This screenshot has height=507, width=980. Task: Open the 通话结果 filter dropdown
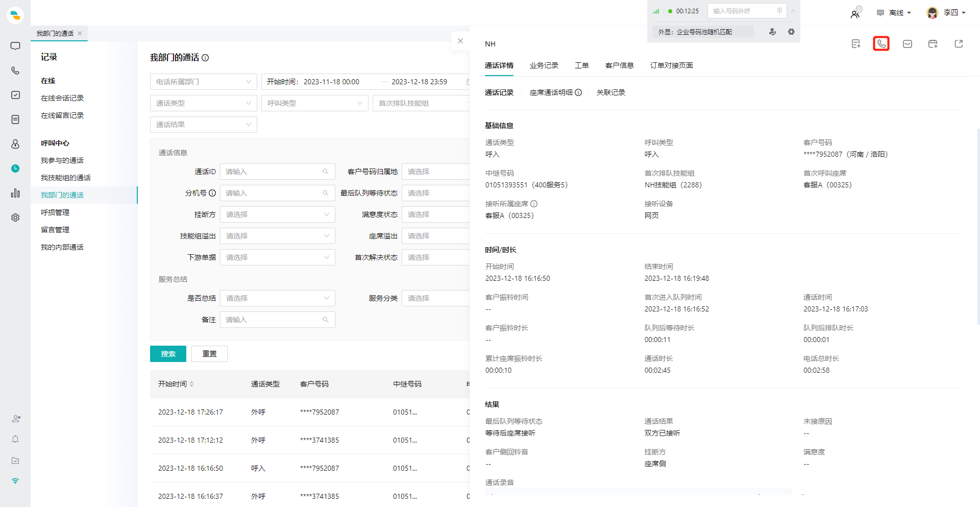coord(204,125)
